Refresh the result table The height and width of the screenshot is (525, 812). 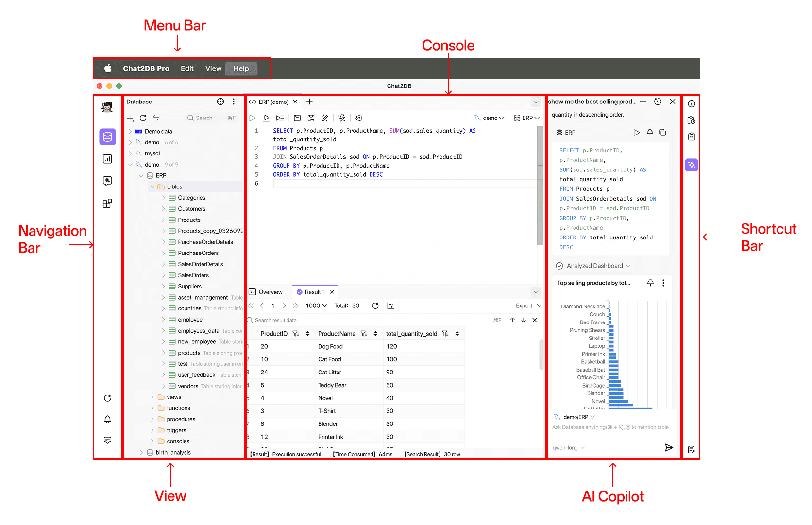pyautogui.click(x=375, y=305)
